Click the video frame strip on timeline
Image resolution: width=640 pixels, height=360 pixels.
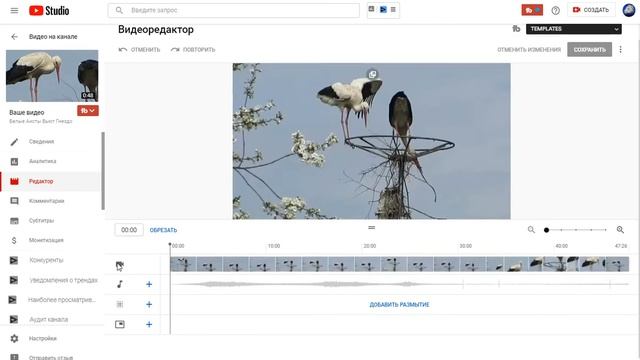pos(400,264)
